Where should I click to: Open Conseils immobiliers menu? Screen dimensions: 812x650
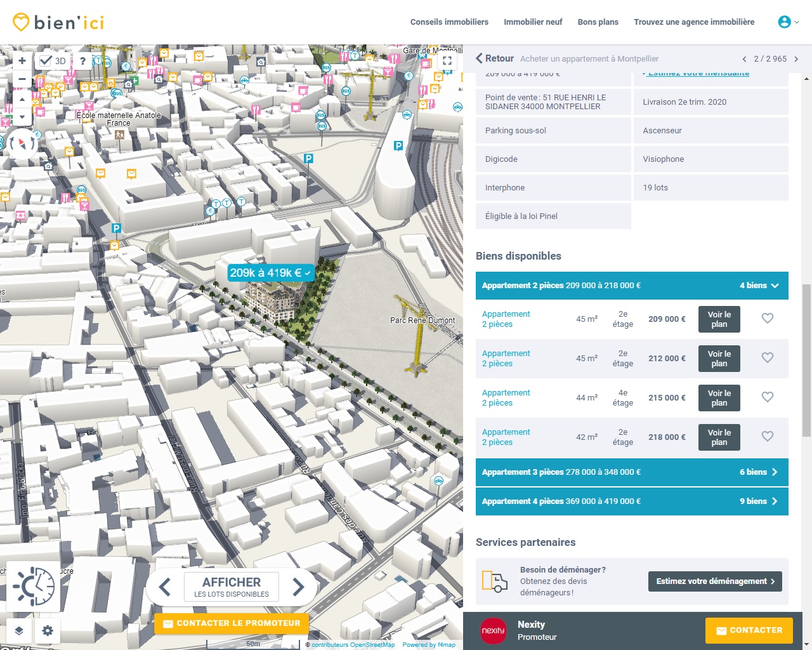pyautogui.click(x=449, y=22)
